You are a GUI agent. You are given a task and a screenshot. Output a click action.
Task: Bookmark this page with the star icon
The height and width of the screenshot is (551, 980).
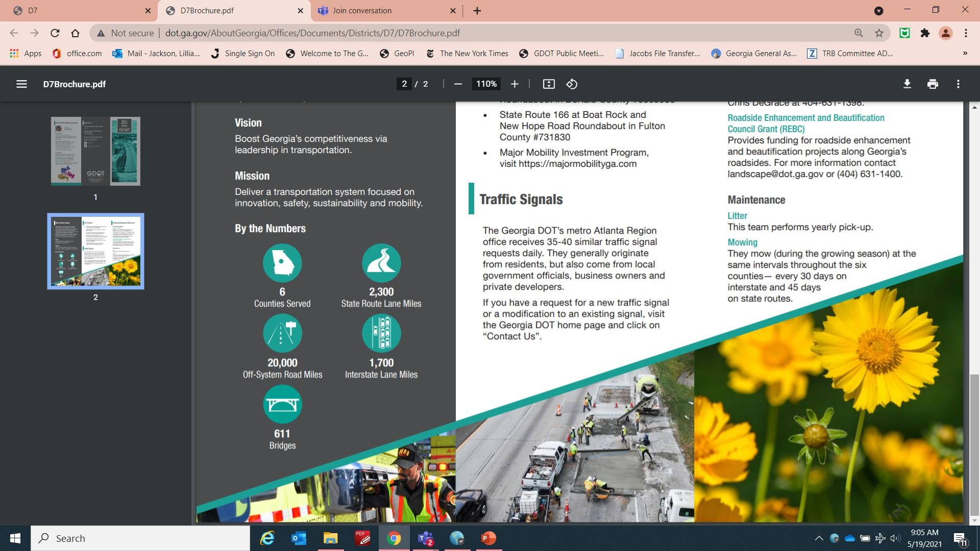(x=879, y=33)
